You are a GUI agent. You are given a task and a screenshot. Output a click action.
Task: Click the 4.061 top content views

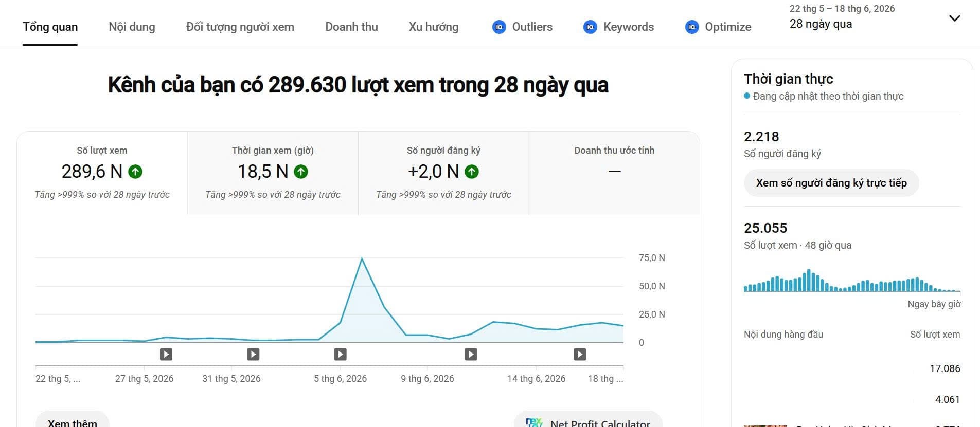pos(948,399)
